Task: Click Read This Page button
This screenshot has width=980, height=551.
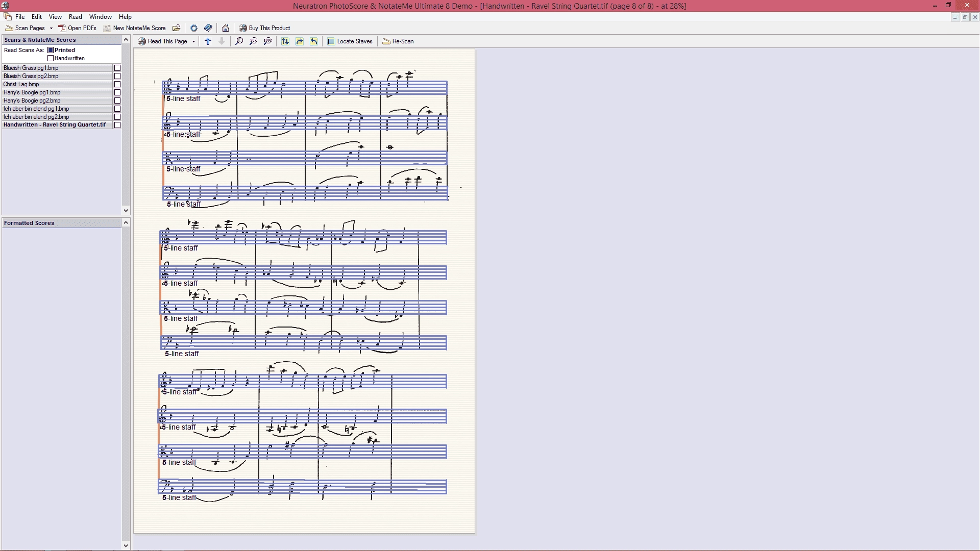Action: (163, 41)
